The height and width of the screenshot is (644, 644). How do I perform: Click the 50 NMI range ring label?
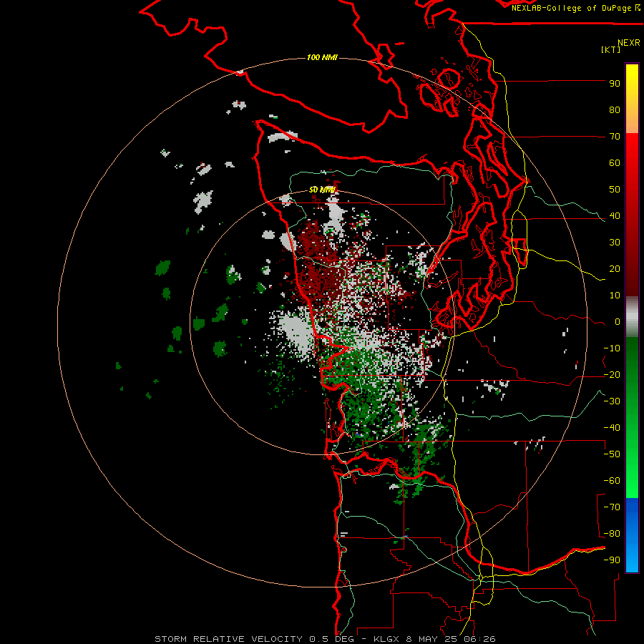[x=322, y=190]
